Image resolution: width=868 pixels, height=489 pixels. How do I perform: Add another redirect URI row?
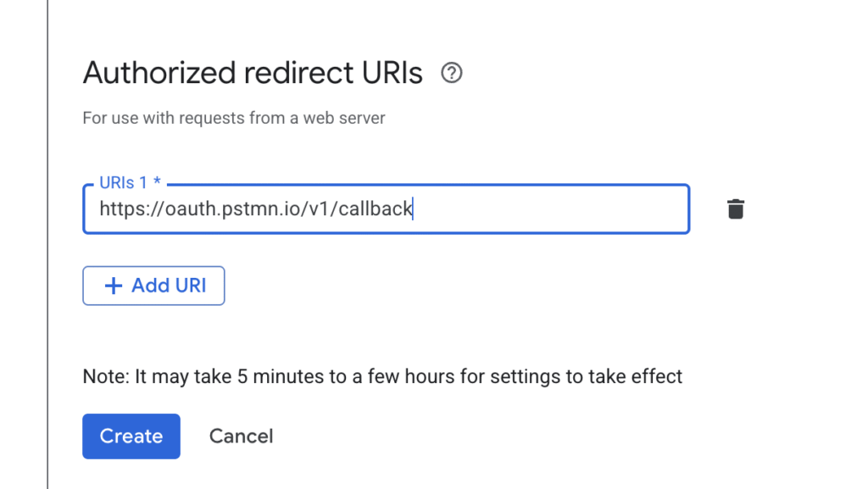coord(153,286)
